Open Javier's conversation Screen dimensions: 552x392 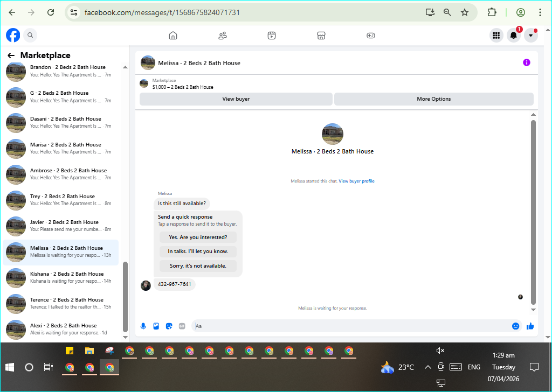60,226
